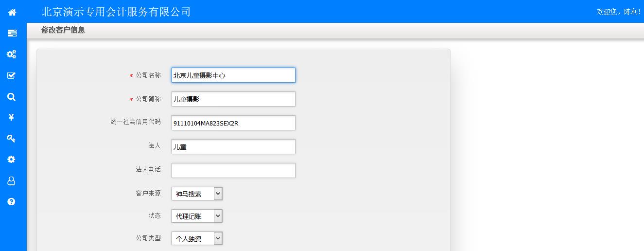Expand the 客户来源 dropdown showing 神马搜索
This screenshot has width=644, height=251.
(x=197, y=194)
